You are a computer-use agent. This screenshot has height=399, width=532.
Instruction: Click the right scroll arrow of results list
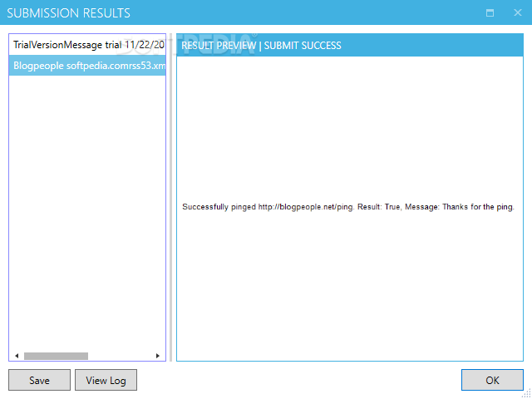pos(158,356)
